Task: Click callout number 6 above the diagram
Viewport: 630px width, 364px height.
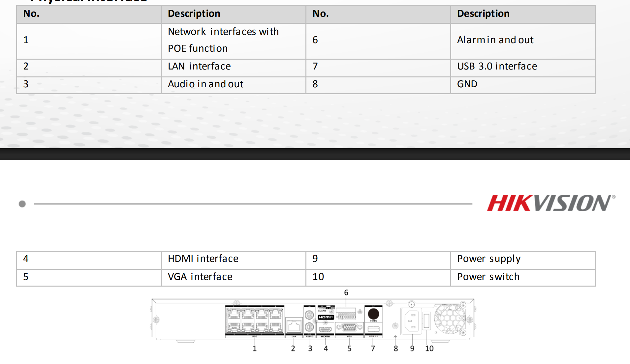Action: (x=346, y=293)
